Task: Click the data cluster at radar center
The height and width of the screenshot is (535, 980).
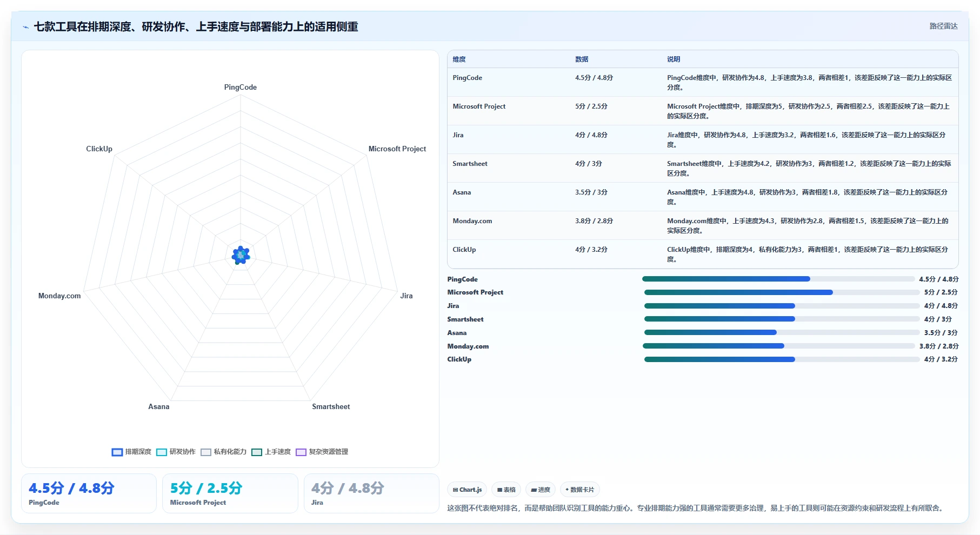Action: pyautogui.click(x=241, y=255)
